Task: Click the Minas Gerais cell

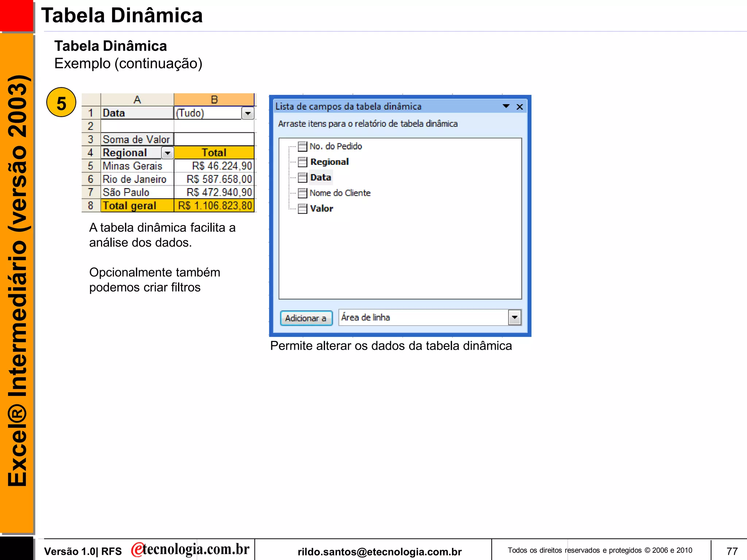Action: click(x=137, y=166)
